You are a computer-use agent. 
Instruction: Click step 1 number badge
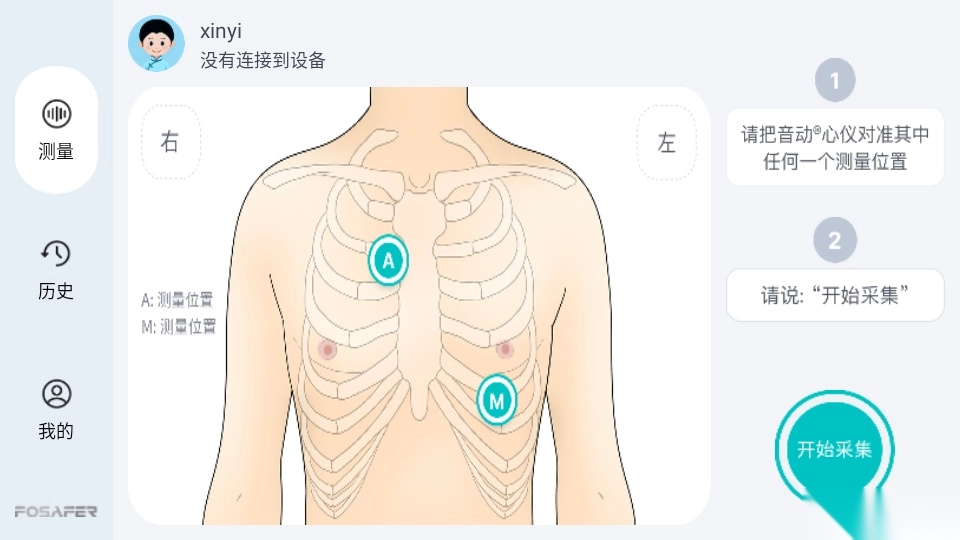tap(835, 80)
